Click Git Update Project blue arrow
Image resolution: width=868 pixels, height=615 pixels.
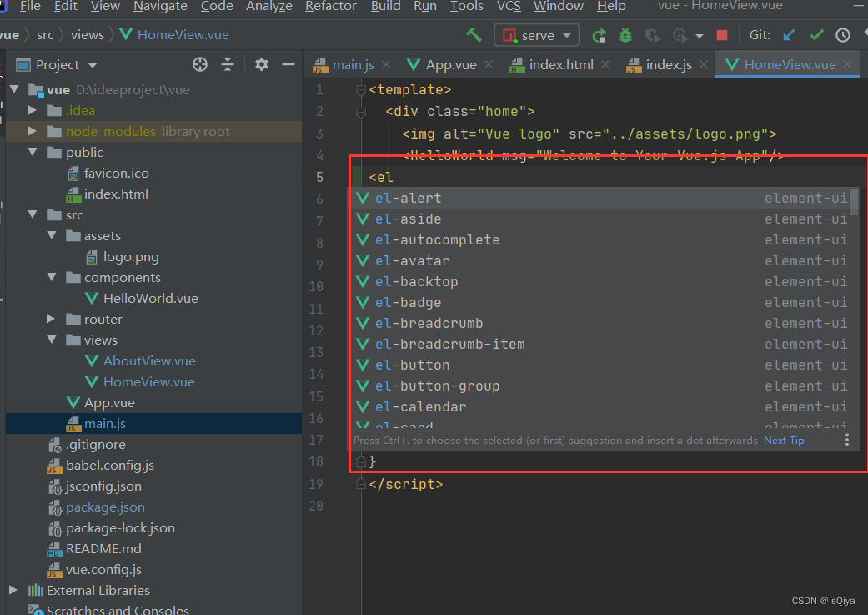789,35
